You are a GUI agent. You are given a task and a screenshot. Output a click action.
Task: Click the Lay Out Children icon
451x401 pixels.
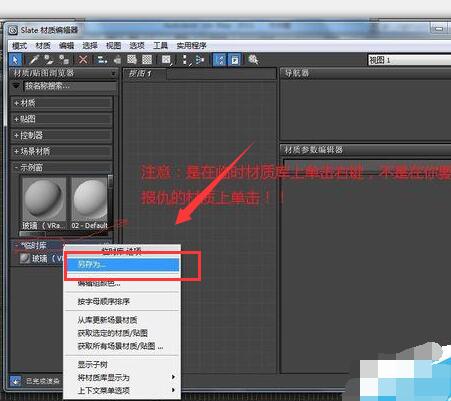click(200, 60)
